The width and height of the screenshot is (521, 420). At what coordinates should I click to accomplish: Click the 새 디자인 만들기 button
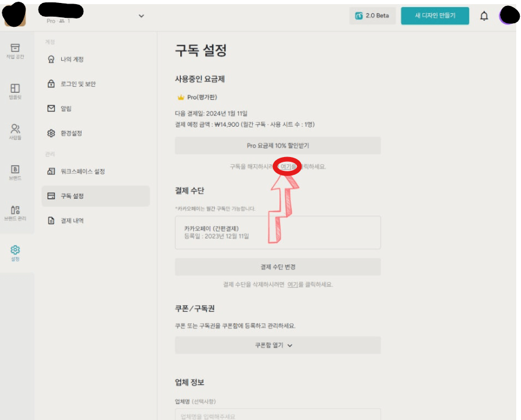point(434,16)
